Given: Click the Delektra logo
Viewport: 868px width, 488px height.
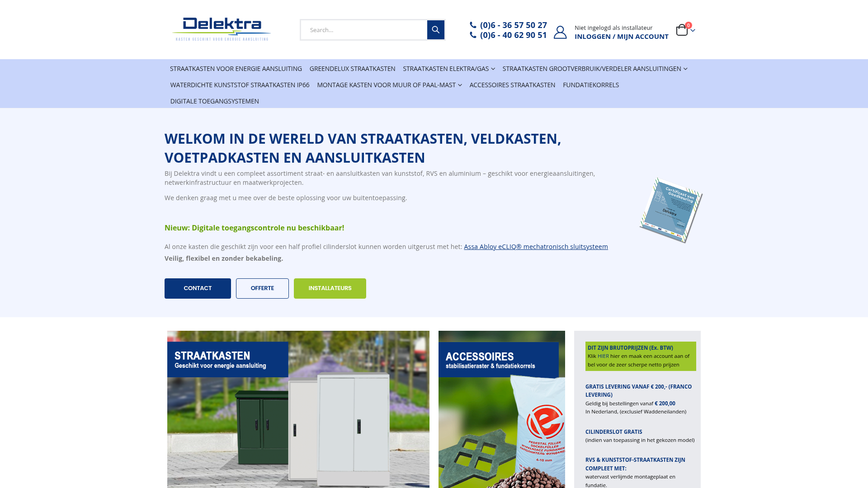Looking at the screenshot, I should (x=222, y=29).
